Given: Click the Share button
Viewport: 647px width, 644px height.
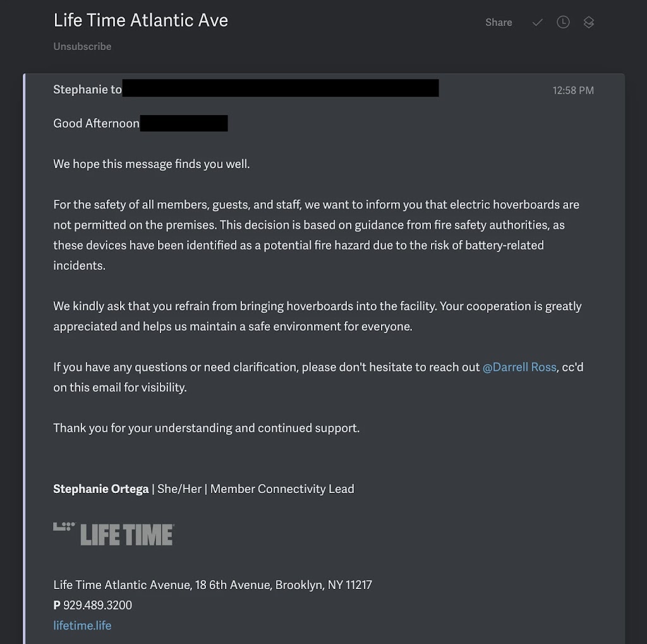Looking at the screenshot, I should 499,22.
